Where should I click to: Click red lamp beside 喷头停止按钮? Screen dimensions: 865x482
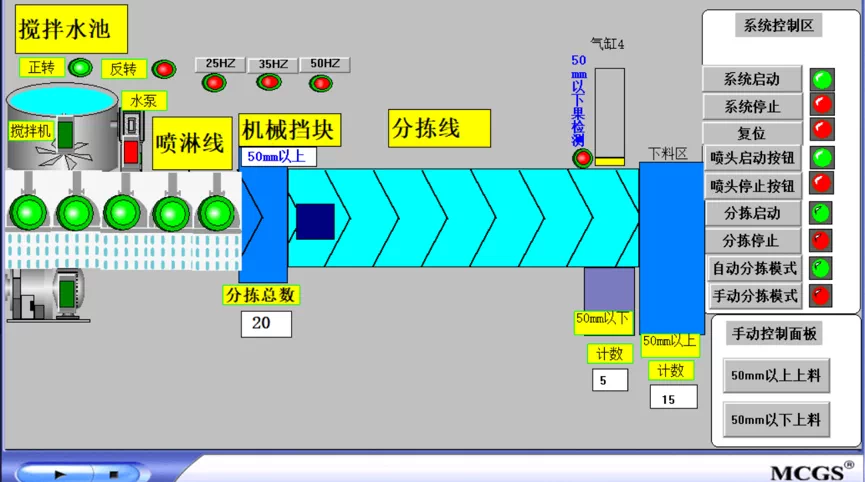point(822,183)
